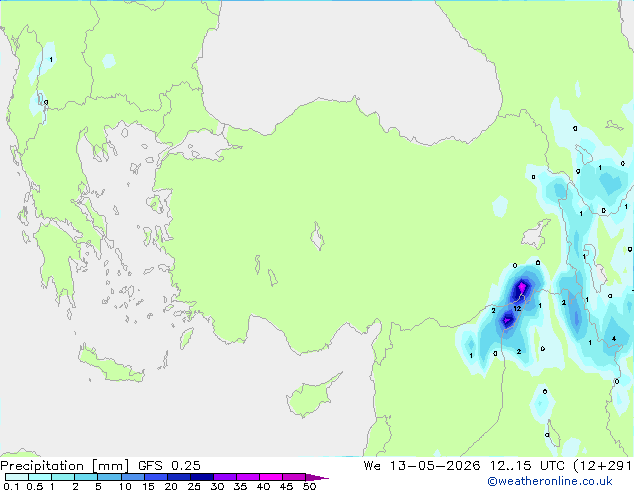Click the 30–35 mm purple legend box
This screenshot has width=634, height=490.
pyautogui.click(x=225, y=477)
